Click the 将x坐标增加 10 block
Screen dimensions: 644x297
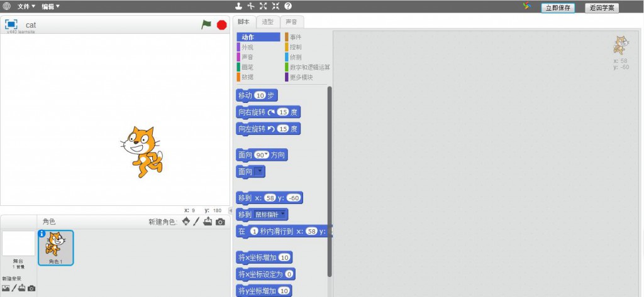[265, 257]
